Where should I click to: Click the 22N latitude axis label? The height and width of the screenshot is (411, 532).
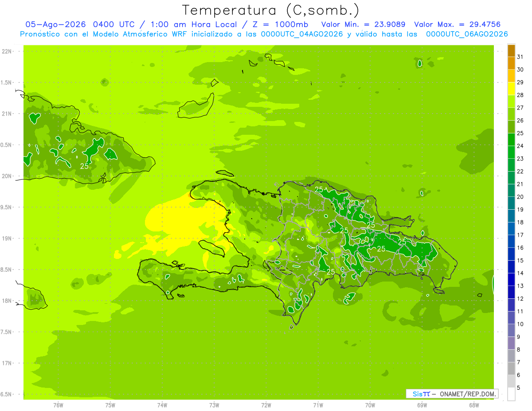click(7, 51)
